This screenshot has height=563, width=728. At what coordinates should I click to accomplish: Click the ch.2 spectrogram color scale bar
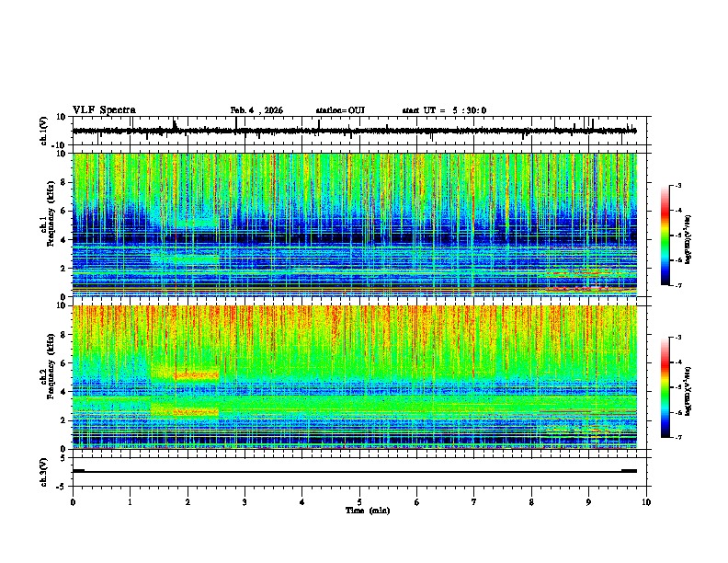pos(665,387)
